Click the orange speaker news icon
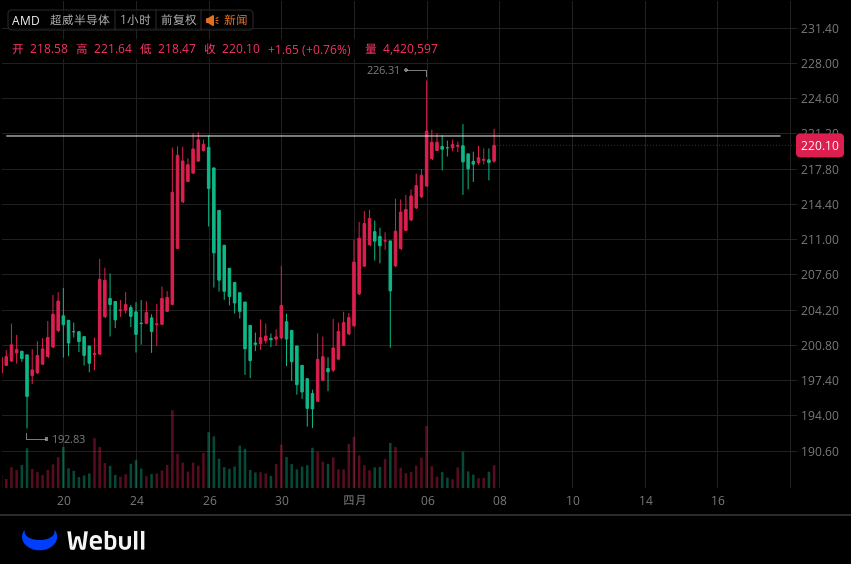Viewport: 851px width, 564px height. (x=212, y=21)
